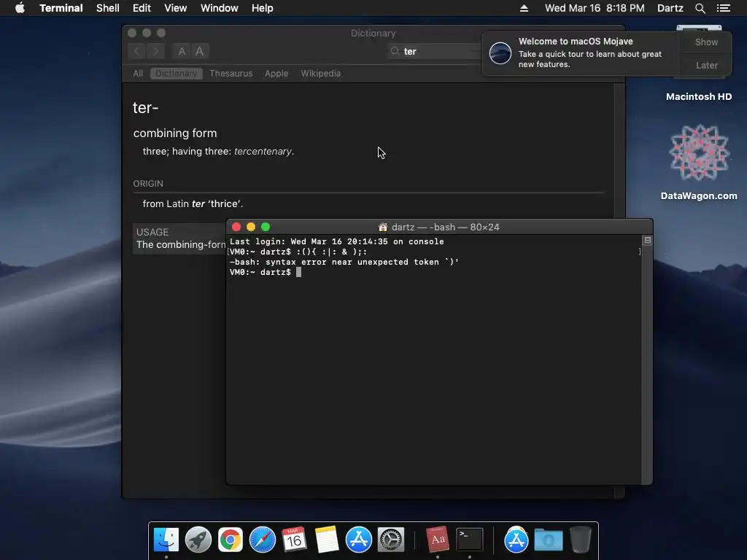Open the App Store icon right of Terminal

[x=516, y=540]
